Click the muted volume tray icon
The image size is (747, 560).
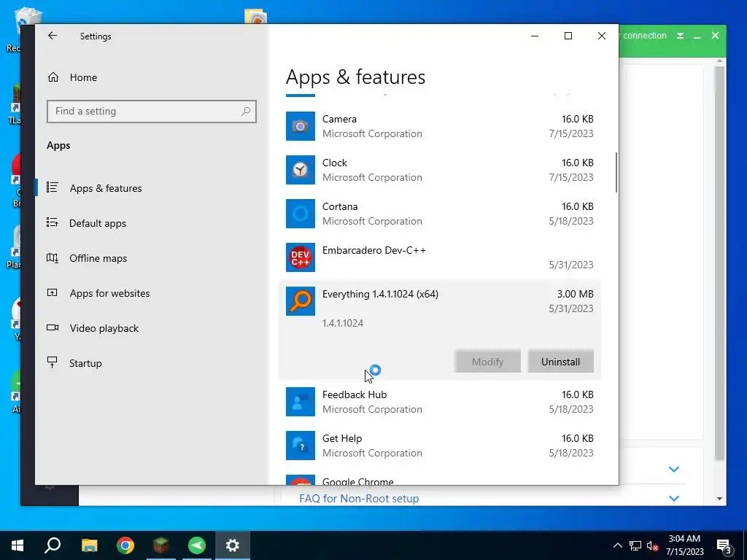tap(652, 545)
